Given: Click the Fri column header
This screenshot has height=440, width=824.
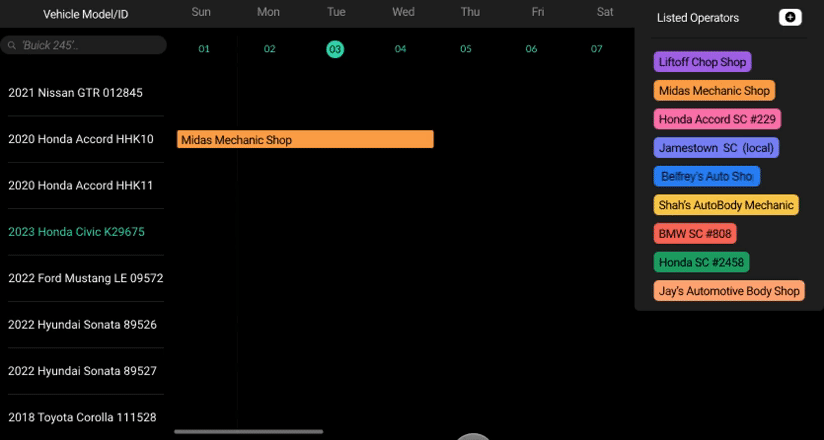Looking at the screenshot, I should (538, 12).
